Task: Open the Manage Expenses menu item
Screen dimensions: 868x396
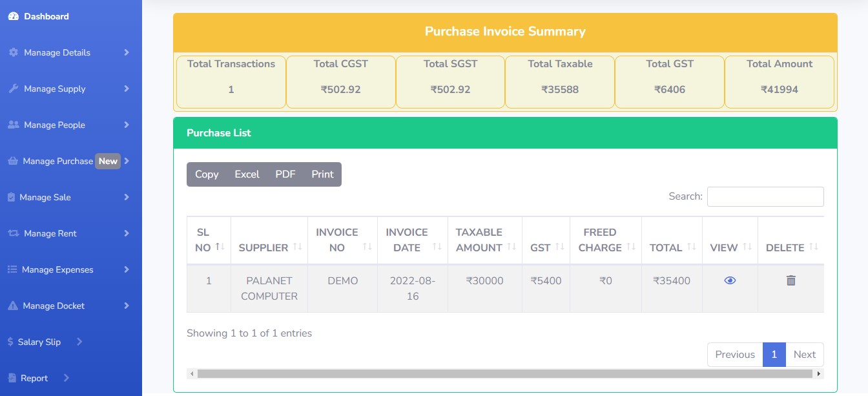Action: click(x=57, y=269)
